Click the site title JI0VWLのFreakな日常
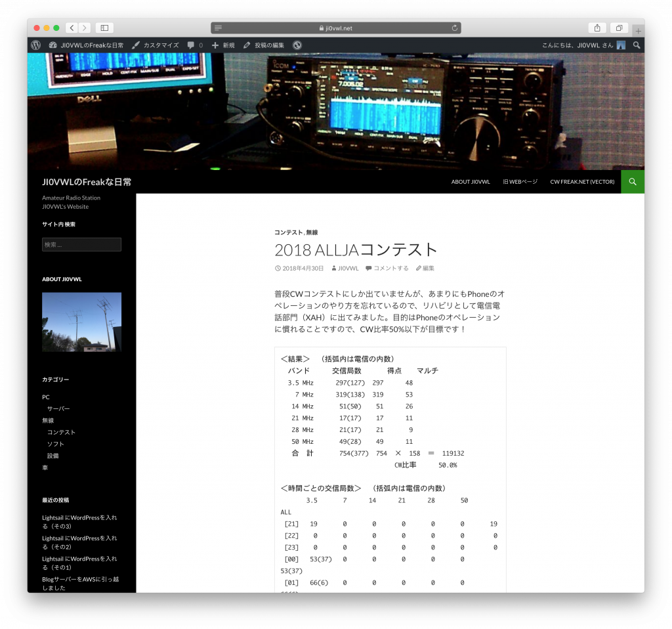This screenshot has width=672, height=629. [x=87, y=182]
